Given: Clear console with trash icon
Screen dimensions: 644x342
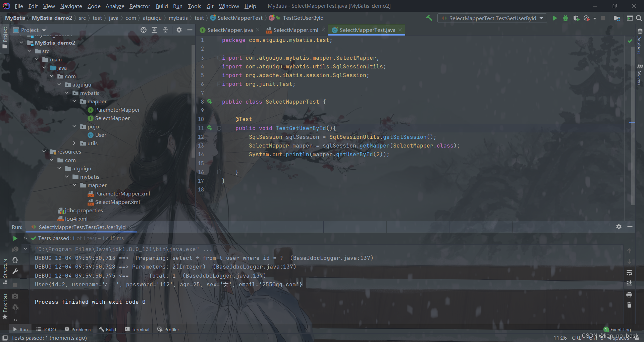Looking at the screenshot, I should 629,305.
